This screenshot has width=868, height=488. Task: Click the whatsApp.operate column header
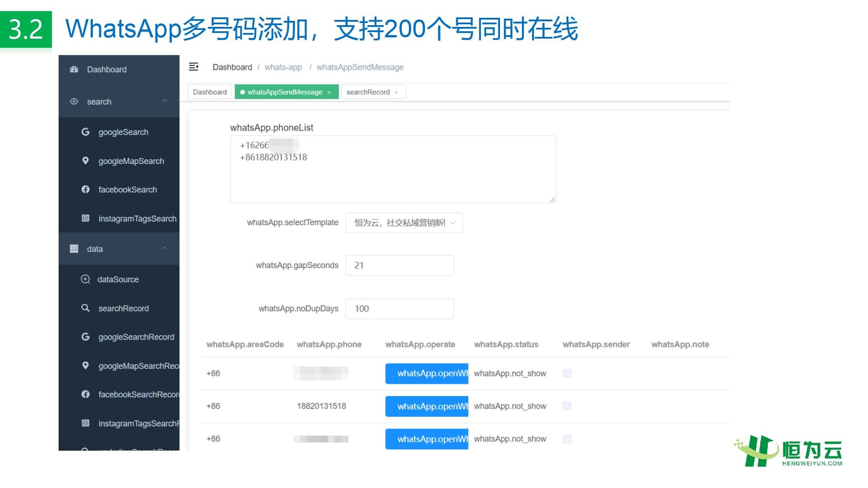[x=420, y=344]
